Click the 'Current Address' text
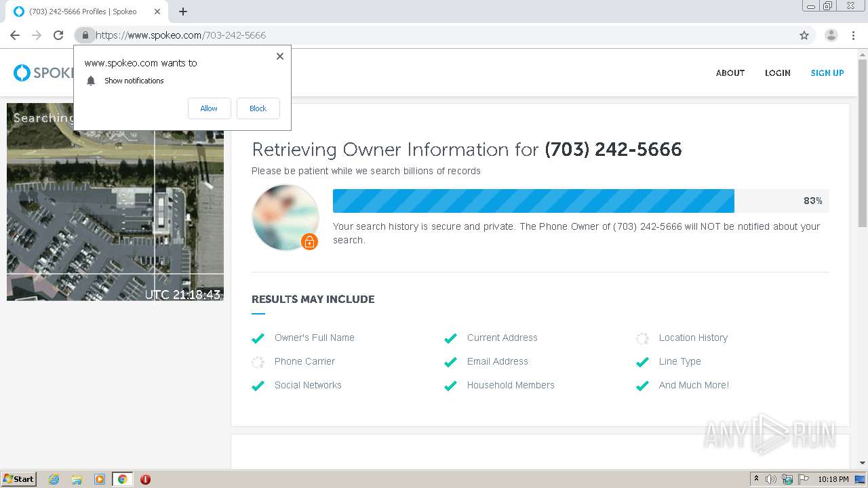Image resolution: width=868 pixels, height=488 pixels. pyautogui.click(x=502, y=338)
